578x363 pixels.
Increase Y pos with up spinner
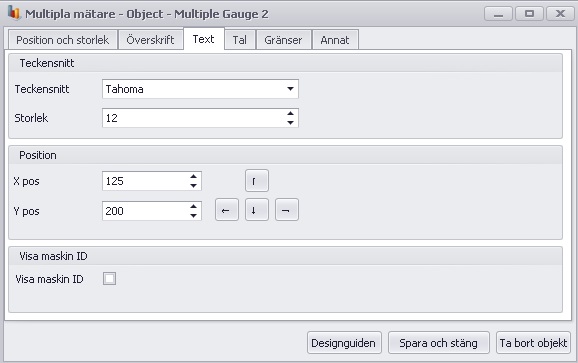(x=194, y=207)
